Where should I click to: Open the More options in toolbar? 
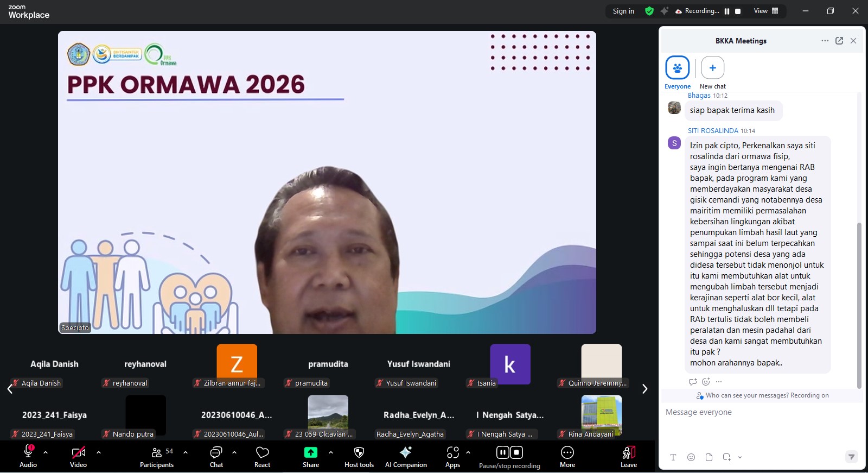coord(567,456)
